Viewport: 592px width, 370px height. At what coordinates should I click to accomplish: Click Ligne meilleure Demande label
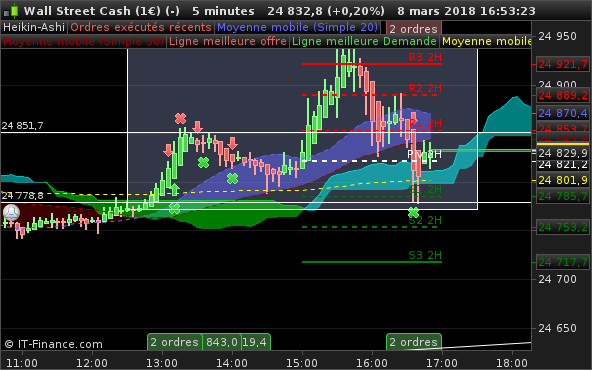[364, 41]
